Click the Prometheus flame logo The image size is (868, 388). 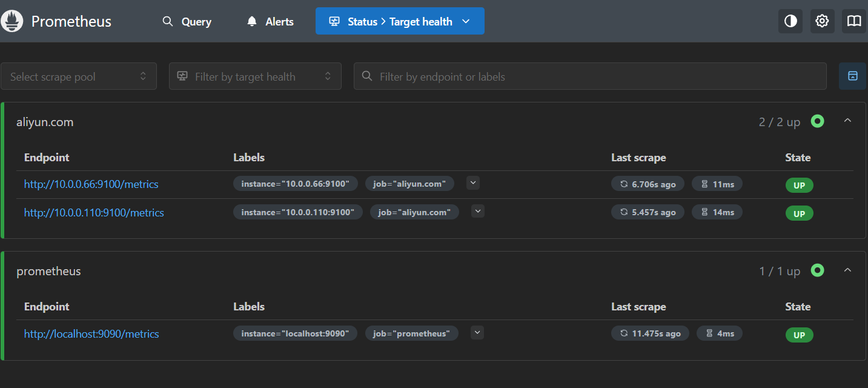[x=12, y=21]
